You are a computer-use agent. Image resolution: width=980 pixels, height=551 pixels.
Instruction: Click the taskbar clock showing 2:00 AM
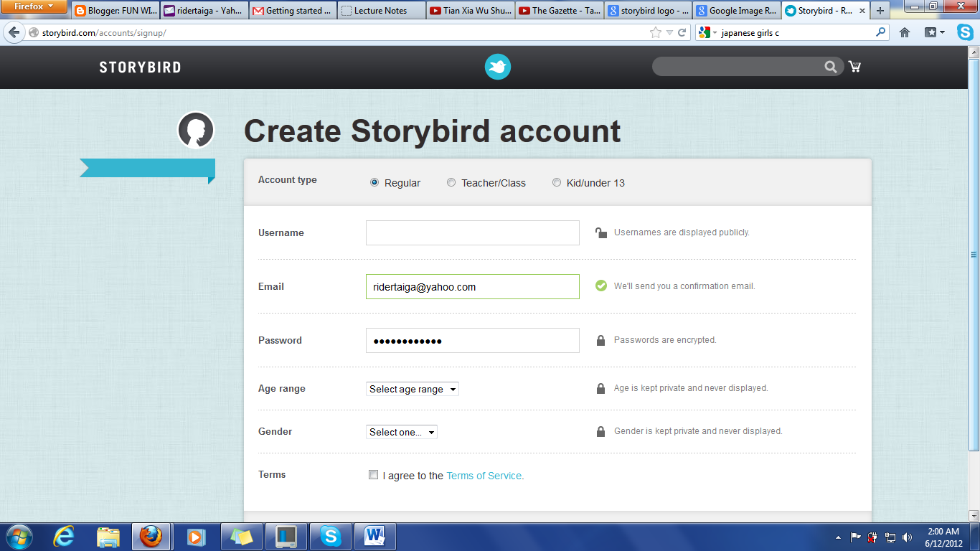point(943,532)
